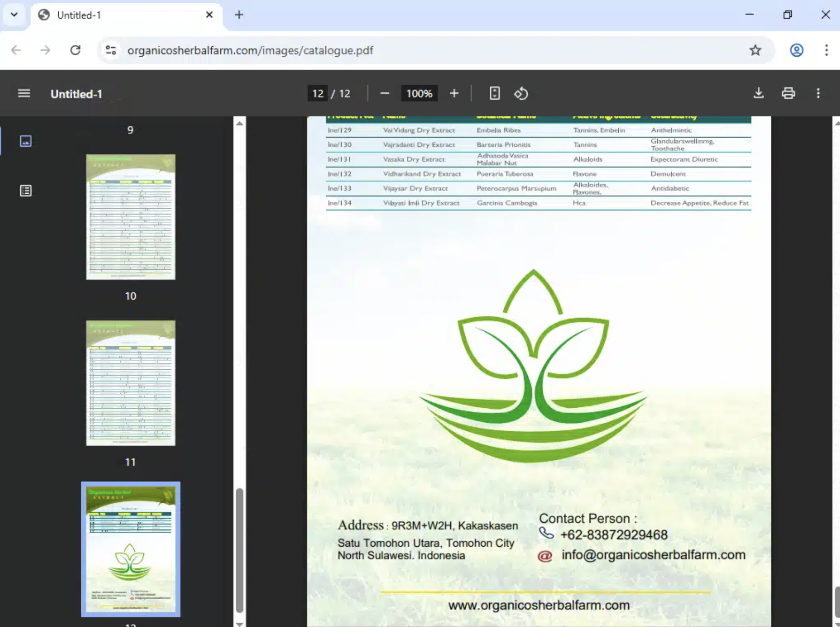Click 'Vajradanti Dry Extract' cell
Image resolution: width=840 pixels, height=627 pixels.
click(x=419, y=145)
